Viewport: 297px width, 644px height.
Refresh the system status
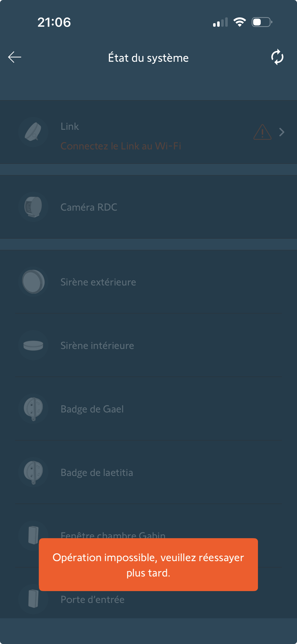(277, 57)
